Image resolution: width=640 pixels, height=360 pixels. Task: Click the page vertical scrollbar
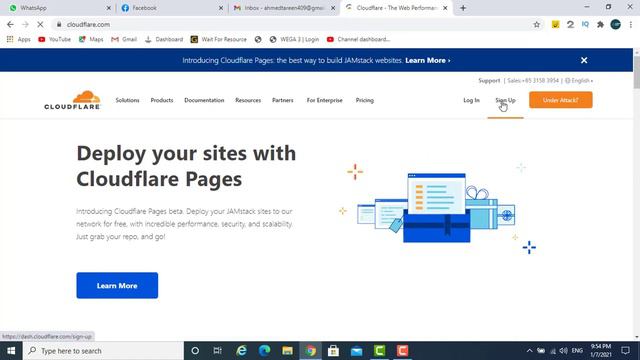(636, 72)
